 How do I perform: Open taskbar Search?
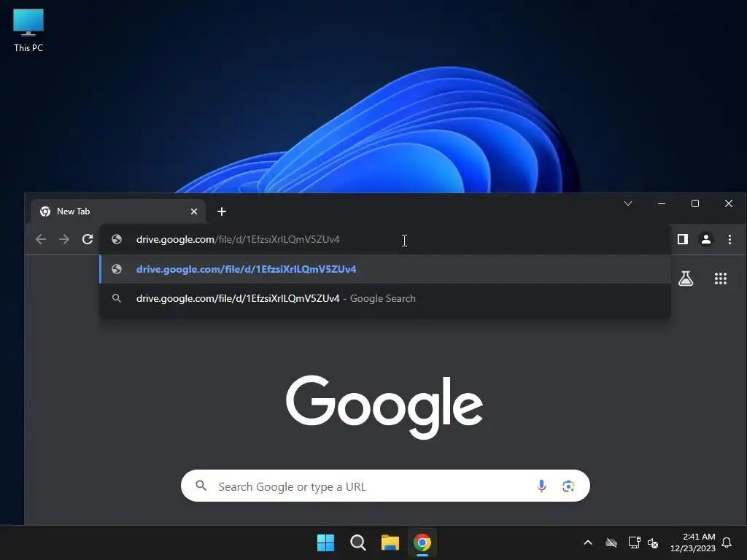(357, 542)
